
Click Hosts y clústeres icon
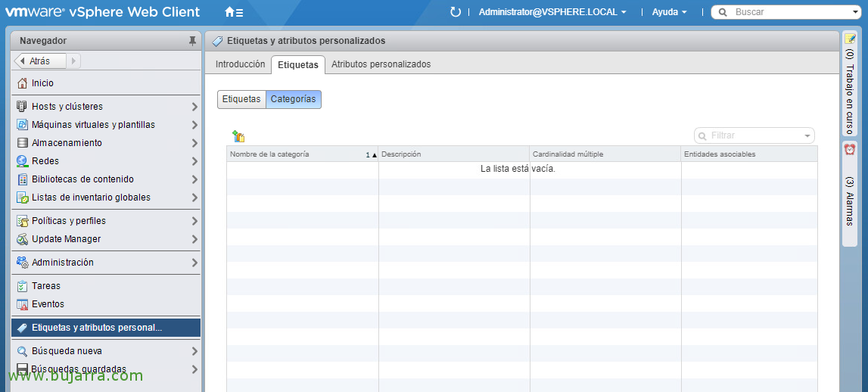click(22, 106)
